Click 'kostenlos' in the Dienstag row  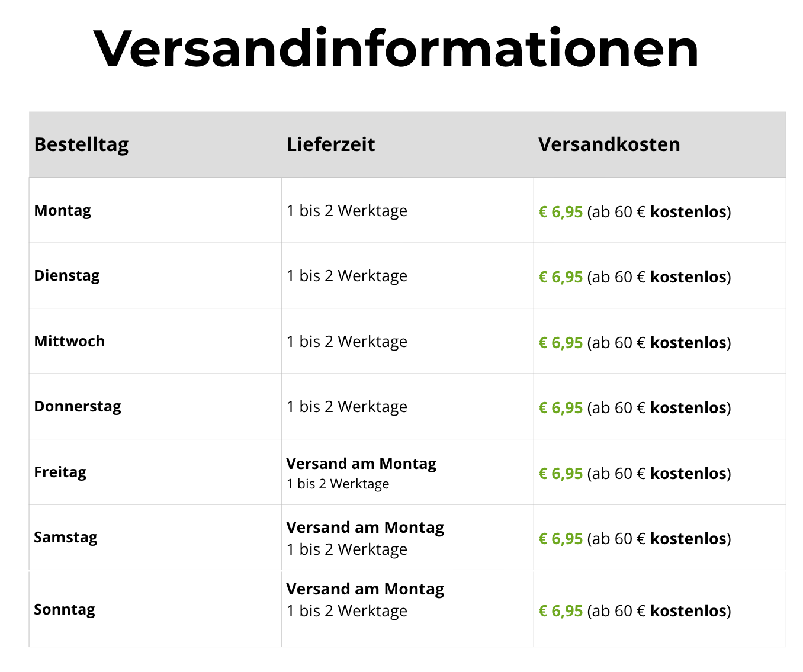[688, 277]
